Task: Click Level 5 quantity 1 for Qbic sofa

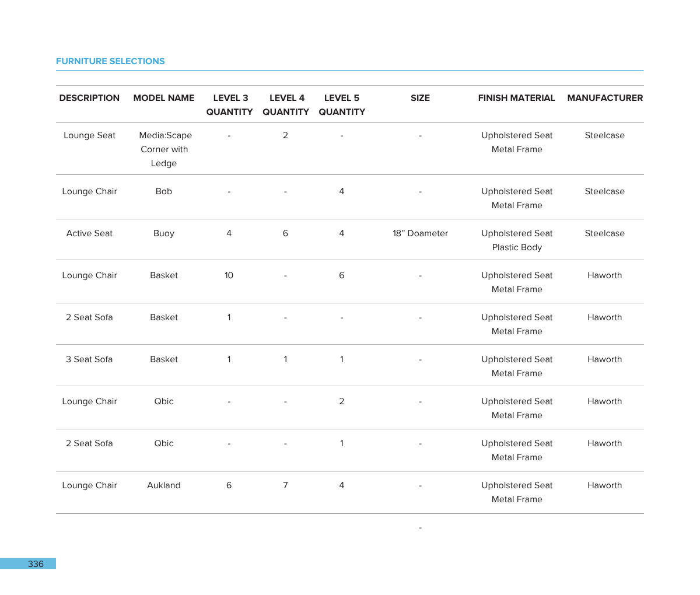Action: tap(342, 443)
